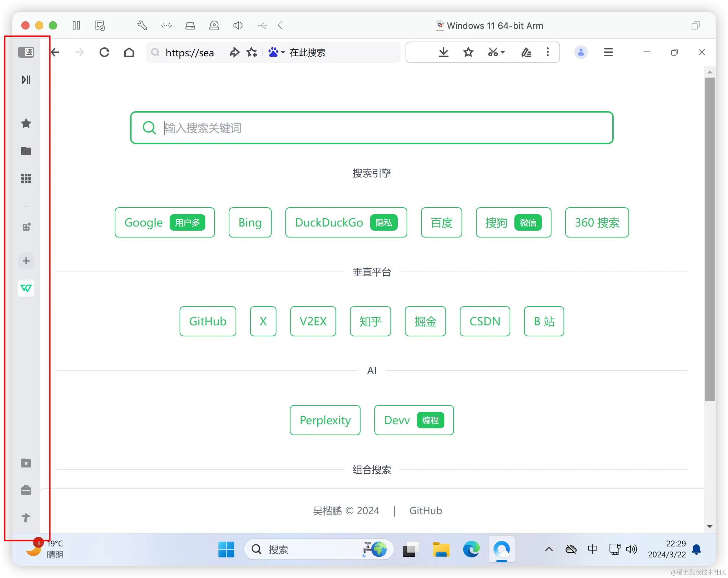
Task: Choose the CSDN platform button
Action: [x=485, y=321]
